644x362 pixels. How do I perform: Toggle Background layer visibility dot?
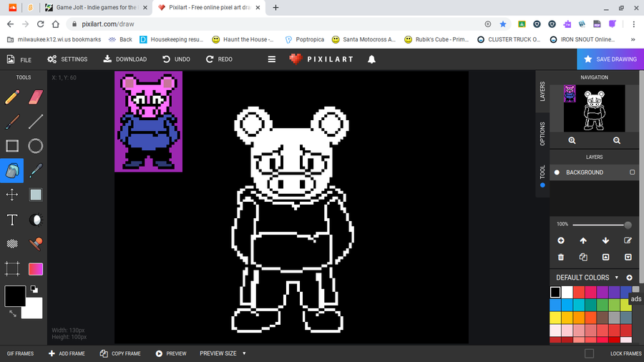coord(557,172)
